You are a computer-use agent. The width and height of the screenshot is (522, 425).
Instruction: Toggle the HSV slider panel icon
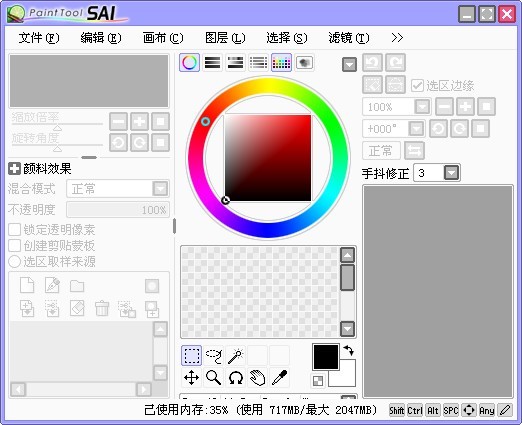235,62
